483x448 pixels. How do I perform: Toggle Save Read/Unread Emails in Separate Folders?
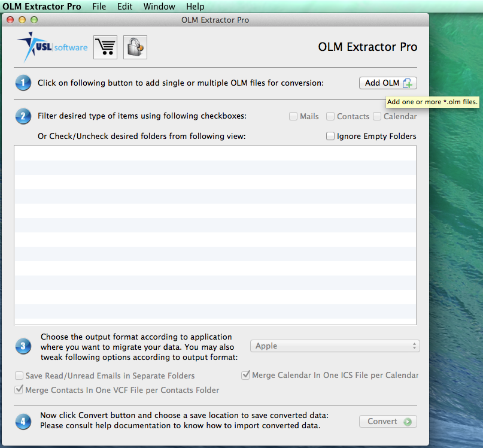(x=19, y=376)
